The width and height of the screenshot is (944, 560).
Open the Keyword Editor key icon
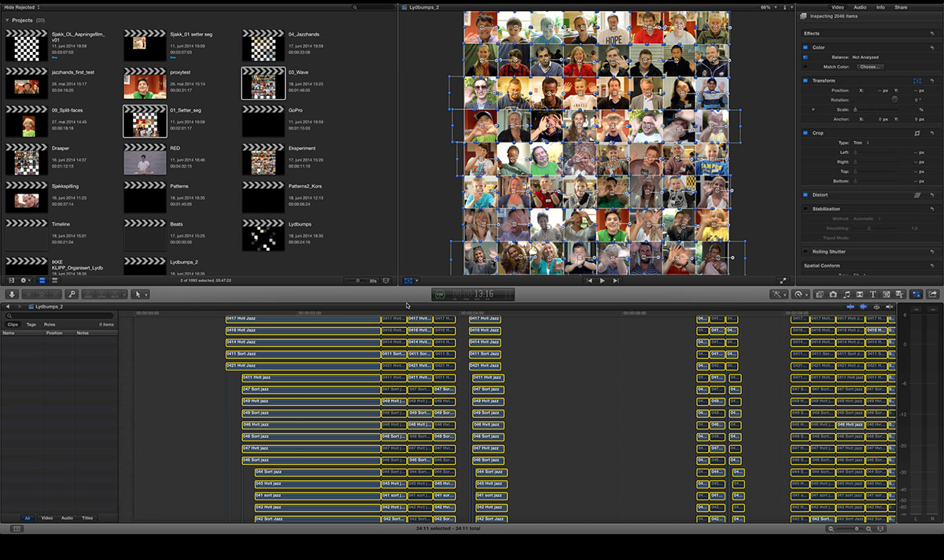tap(72, 294)
